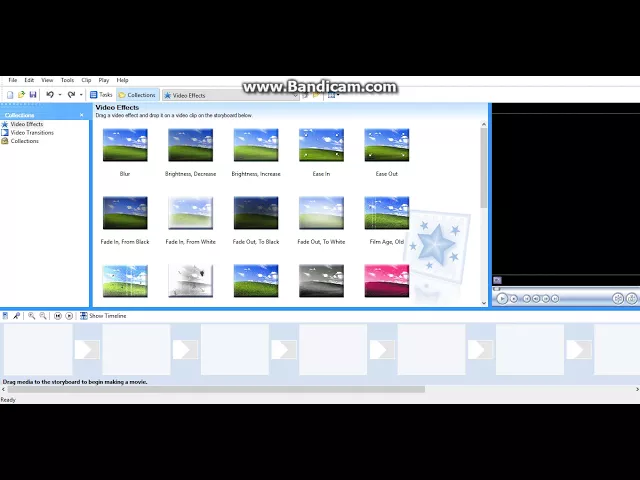Viewport: 640px width, 480px height.
Task: Click the storyboard scroll right arrow
Action: 637,389
